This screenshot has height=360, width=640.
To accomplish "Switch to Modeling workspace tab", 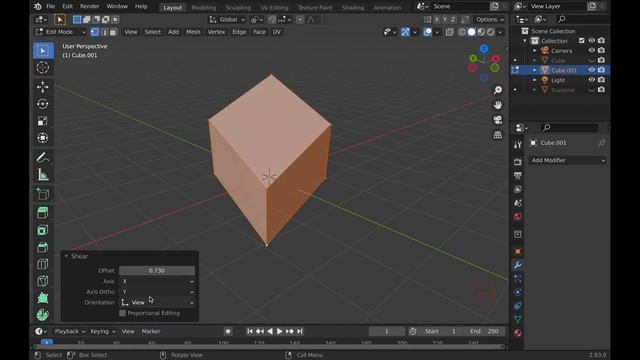I will point(204,8).
